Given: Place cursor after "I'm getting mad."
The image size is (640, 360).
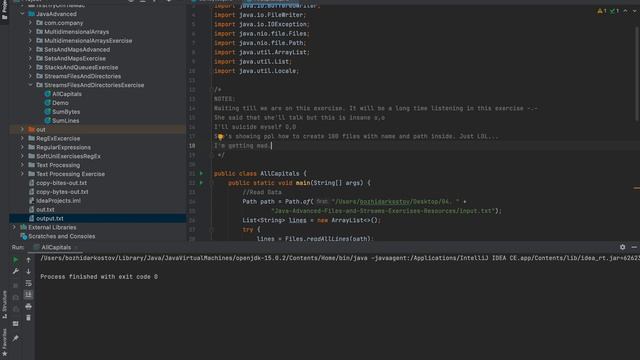Looking at the screenshot, I should click(x=271, y=146).
